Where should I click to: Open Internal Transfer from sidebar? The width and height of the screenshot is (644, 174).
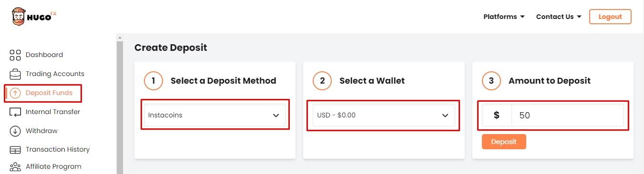(x=53, y=112)
